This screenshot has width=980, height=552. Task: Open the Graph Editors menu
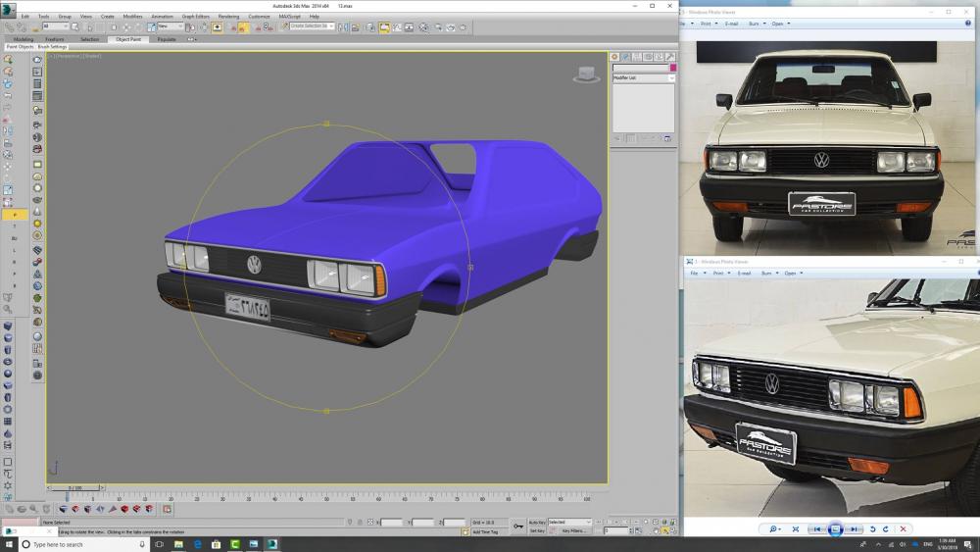tap(195, 17)
